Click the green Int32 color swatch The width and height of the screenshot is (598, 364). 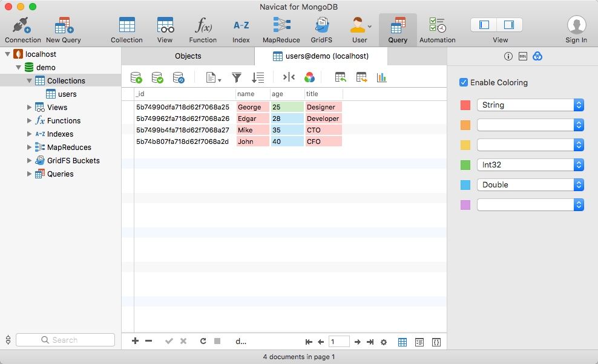(465, 165)
